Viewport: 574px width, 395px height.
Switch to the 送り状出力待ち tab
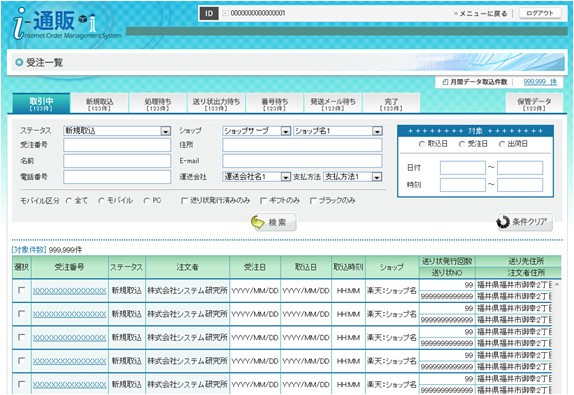tap(216, 104)
